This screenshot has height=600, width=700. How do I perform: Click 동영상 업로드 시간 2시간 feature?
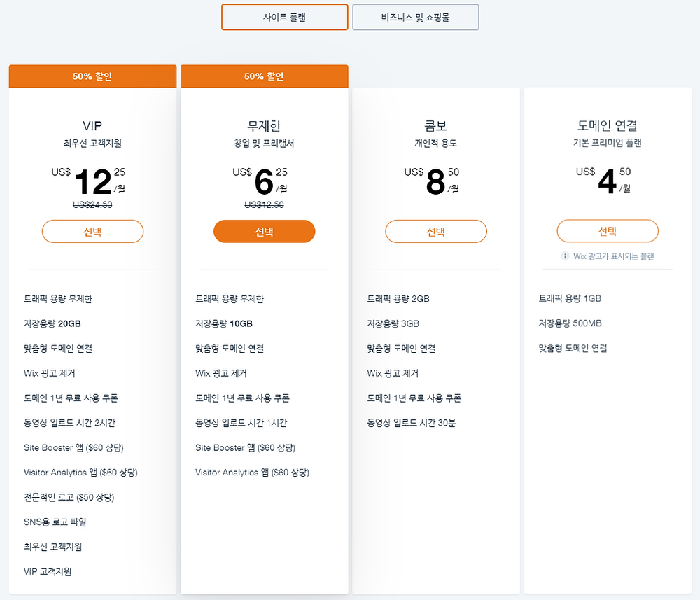pyautogui.click(x=69, y=423)
